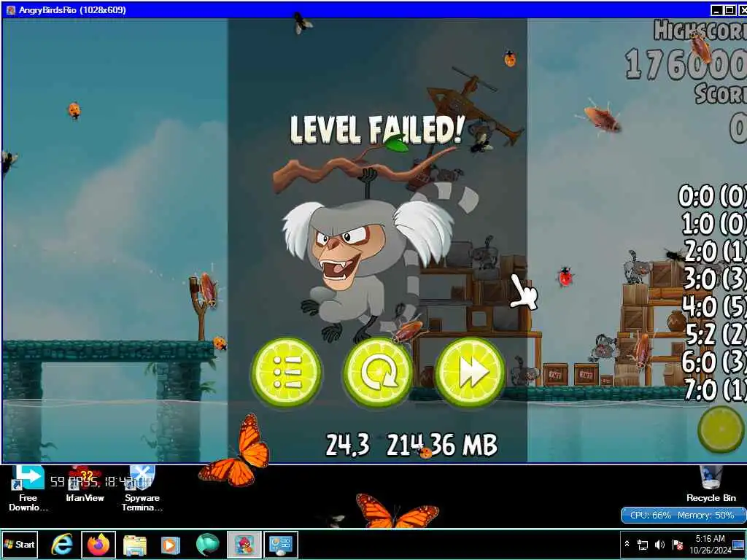Click the 1:0 (0) stats row
The image size is (747, 560).
click(x=713, y=223)
